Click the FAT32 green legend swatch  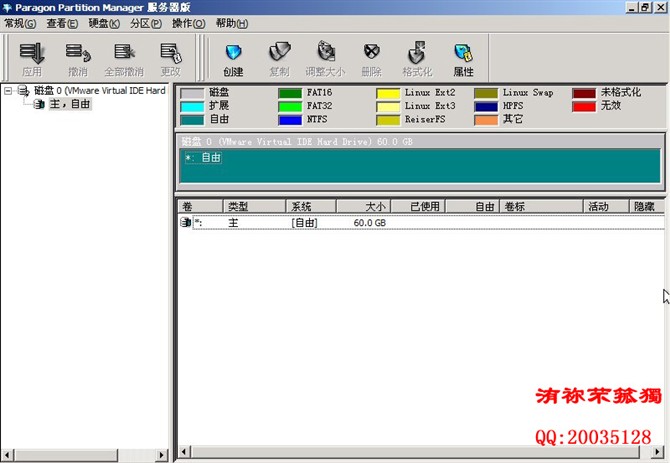pos(290,106)
